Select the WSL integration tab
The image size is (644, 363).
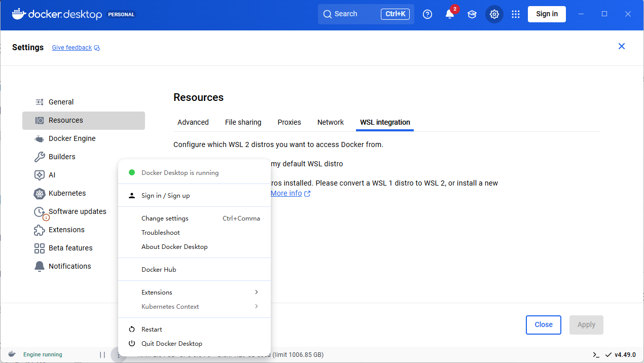[385, 122]
